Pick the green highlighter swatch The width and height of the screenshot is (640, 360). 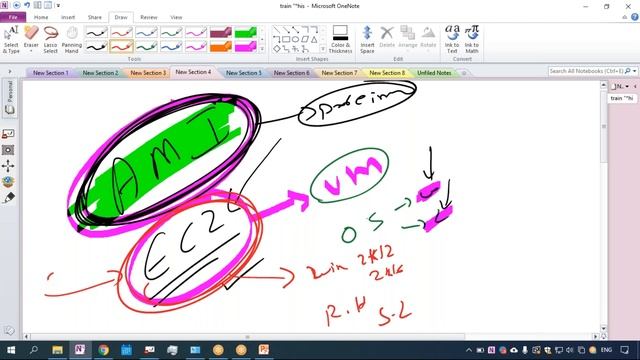tap(246, 32)
